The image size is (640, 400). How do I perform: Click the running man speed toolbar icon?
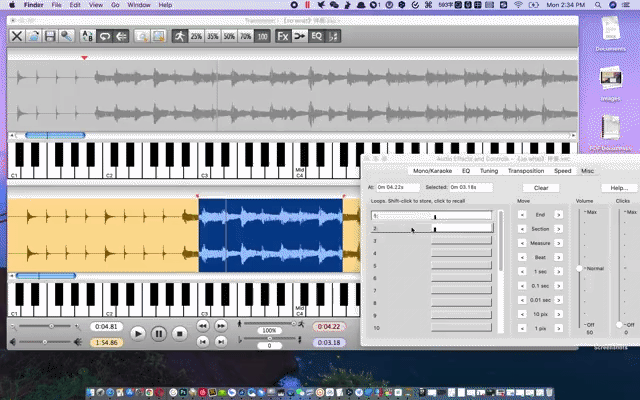(180, 36)
